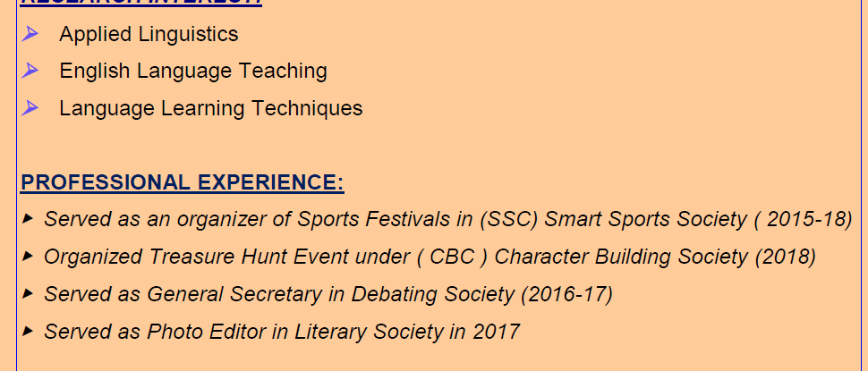
Task: Click the triangle bullet before the General Secretary line
Action: [x=28, y=293]
